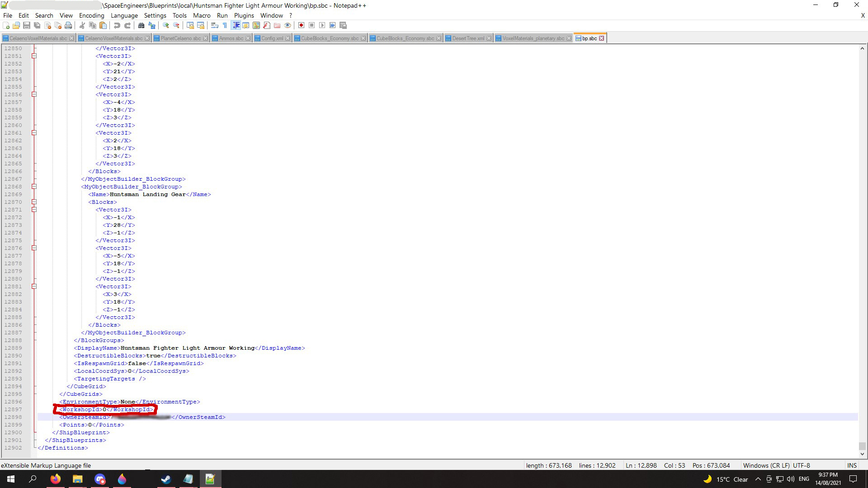Switch to the PlanetCelaeno.sbc tab

click(x=180, y=38)
